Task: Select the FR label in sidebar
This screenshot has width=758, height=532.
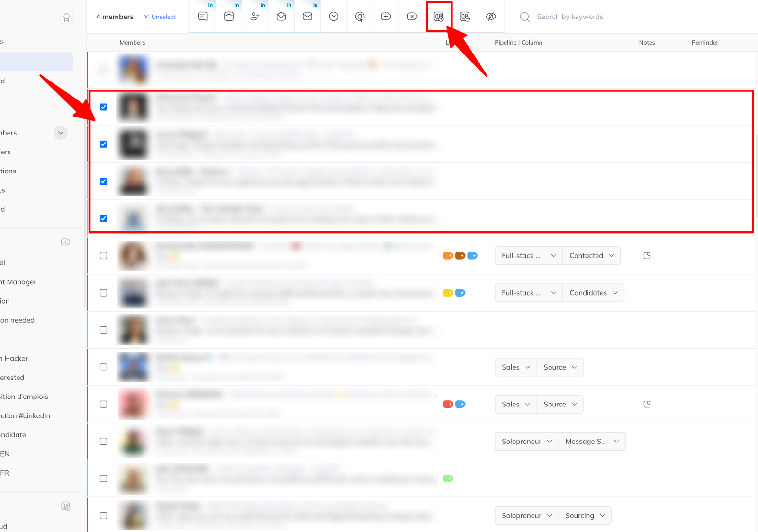Action: point(5,473)
